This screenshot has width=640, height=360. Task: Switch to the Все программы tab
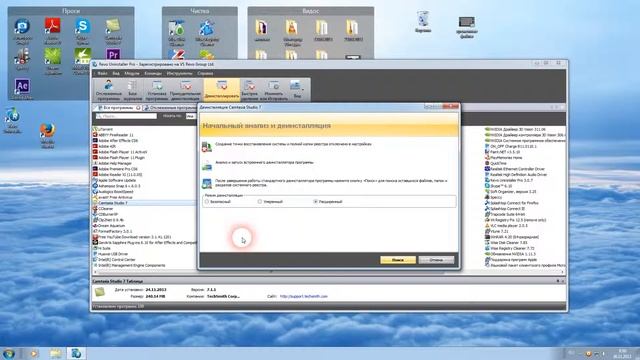(x=117, y=108)
